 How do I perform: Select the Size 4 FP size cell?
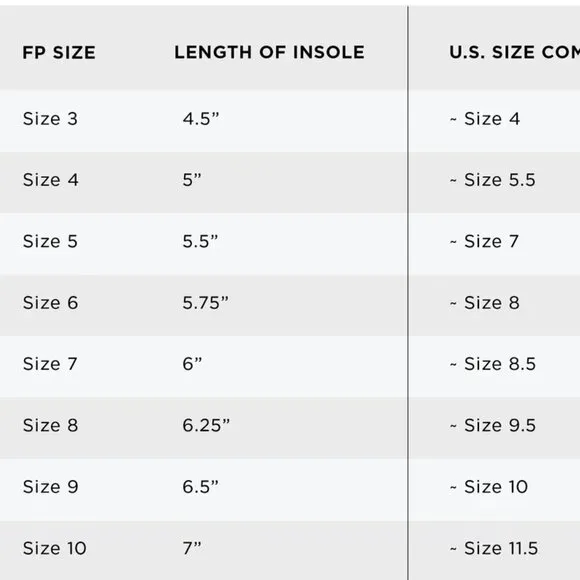pos(51,180)
